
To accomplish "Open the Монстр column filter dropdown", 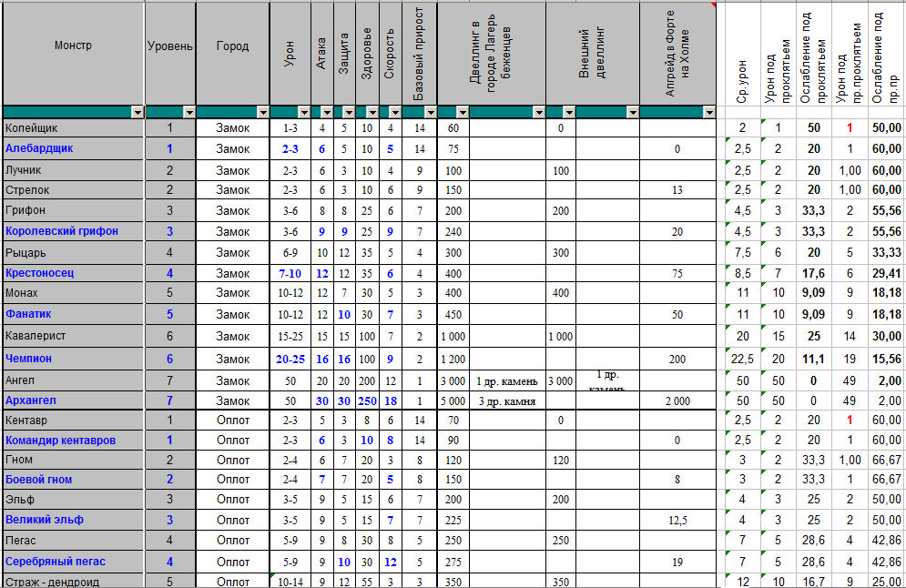I will pos(137,112).
